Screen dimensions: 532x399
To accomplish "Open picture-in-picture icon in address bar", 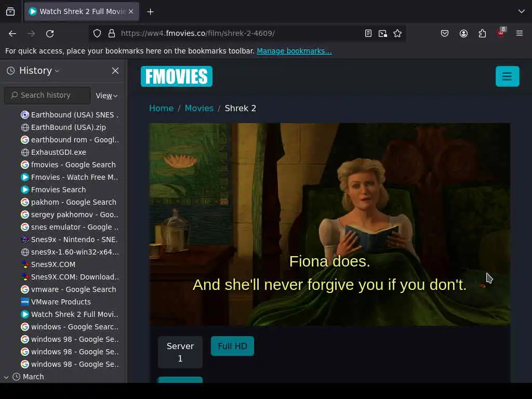I will click(383, 33).
